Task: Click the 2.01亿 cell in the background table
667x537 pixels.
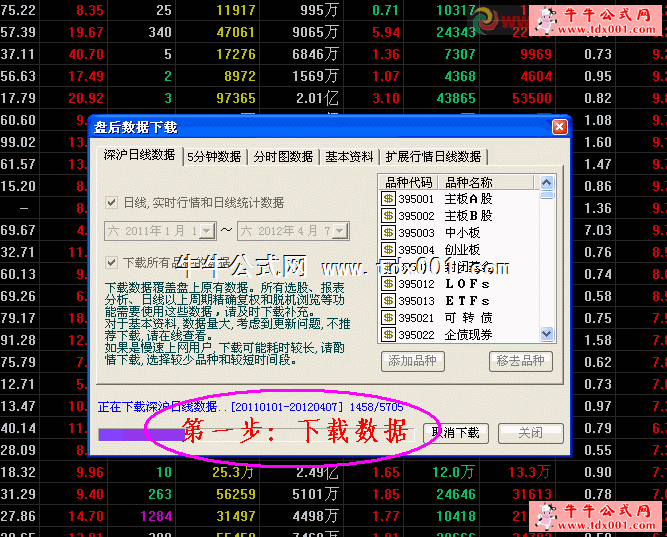Action: coord(317,98)
